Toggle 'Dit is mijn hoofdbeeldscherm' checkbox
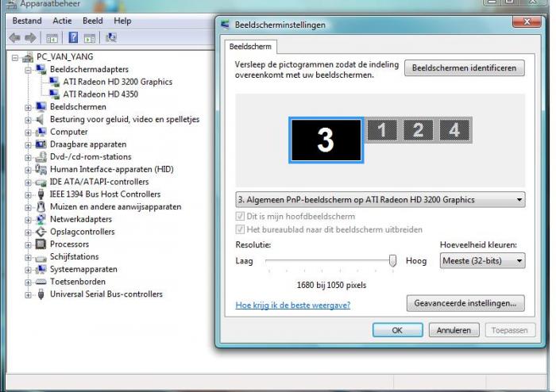This screenshot has width=556, height=392. [240, 217]
